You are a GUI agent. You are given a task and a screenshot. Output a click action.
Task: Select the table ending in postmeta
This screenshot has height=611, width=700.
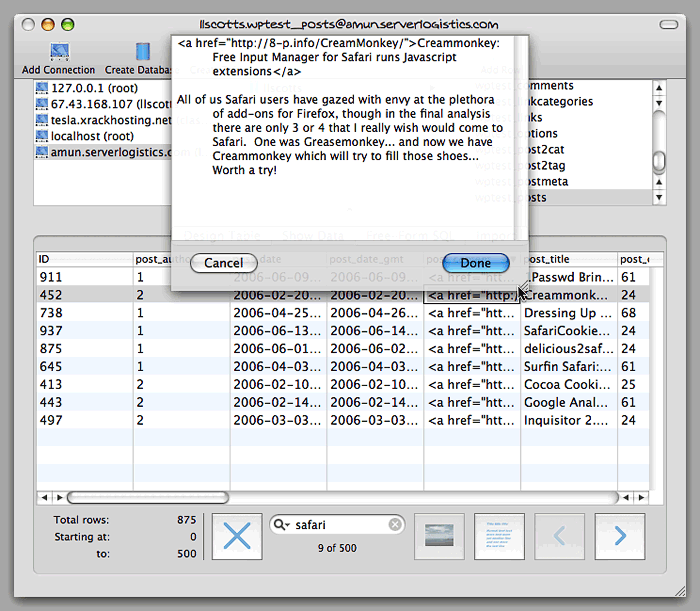[590, 182]
